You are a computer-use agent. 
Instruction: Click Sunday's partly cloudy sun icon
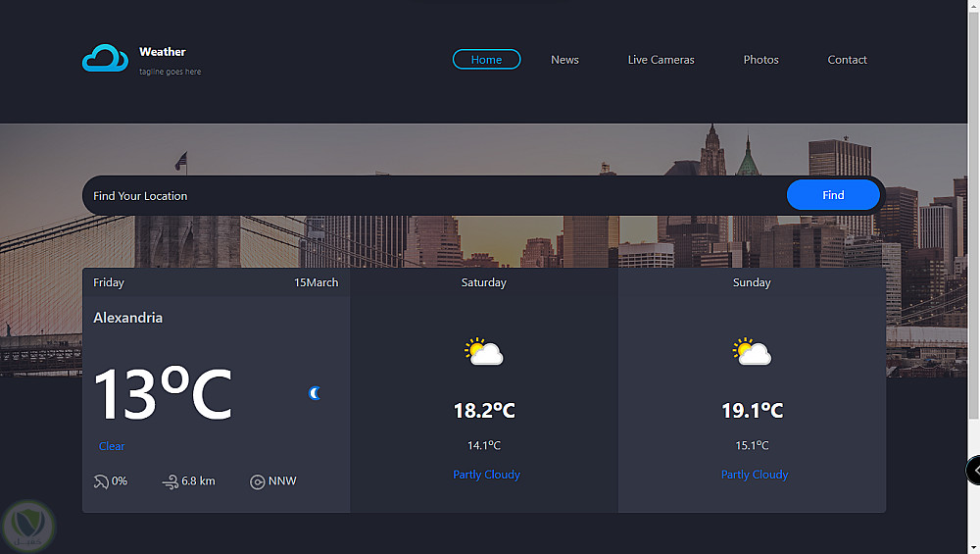[752, 351]
